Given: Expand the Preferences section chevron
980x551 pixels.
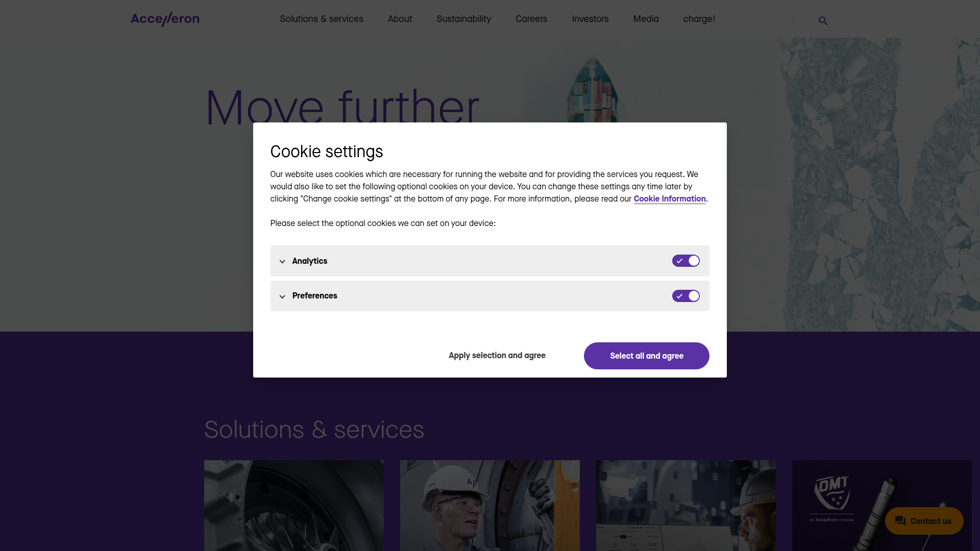Looking at the screenshot, I should pos(282,296).
